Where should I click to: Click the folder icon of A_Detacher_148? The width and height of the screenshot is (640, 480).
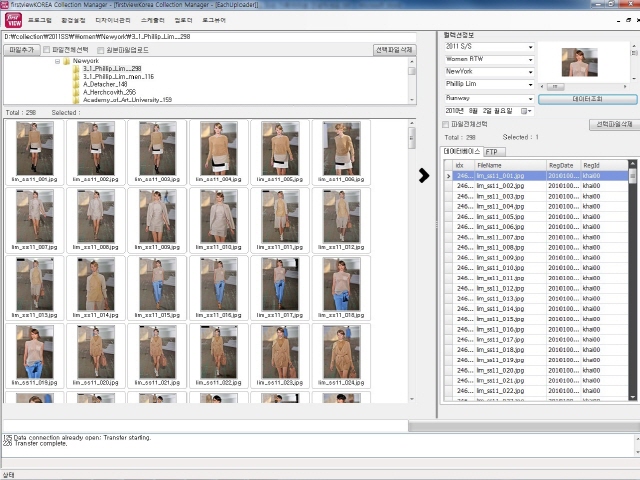click(x=76, y=84)
